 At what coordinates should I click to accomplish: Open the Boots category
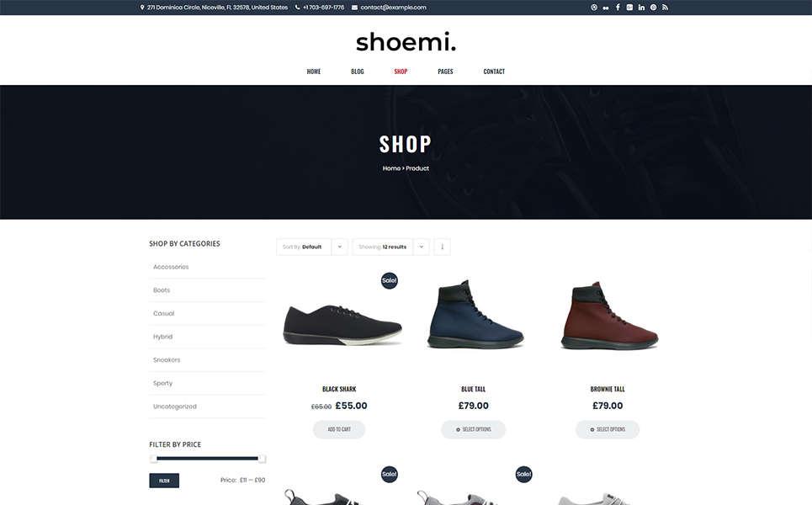162,290
